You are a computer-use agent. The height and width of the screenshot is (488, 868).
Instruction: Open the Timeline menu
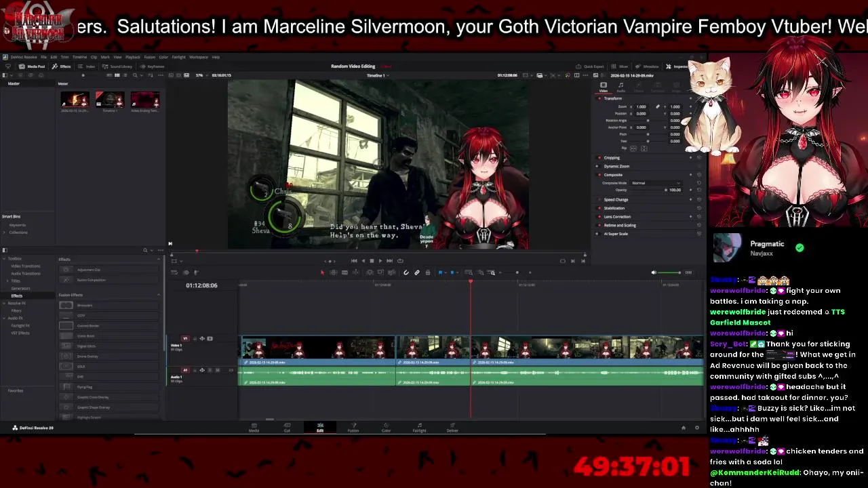coord(79,57)
